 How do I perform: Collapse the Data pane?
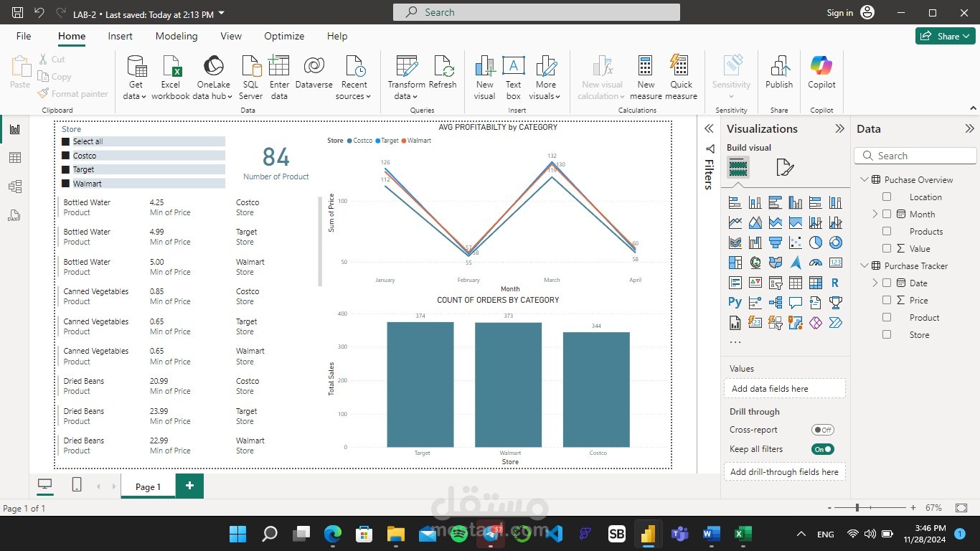[x=969, y=128]
